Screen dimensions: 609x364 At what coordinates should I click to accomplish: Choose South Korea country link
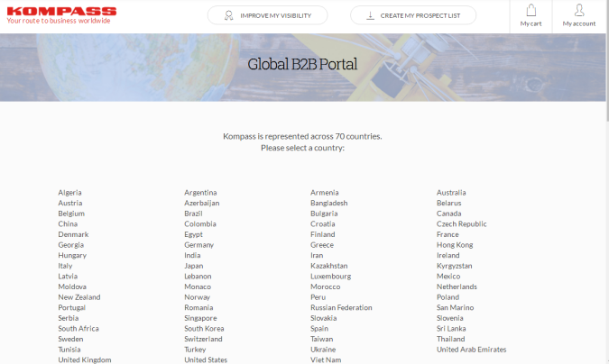(x=204, y=329)
